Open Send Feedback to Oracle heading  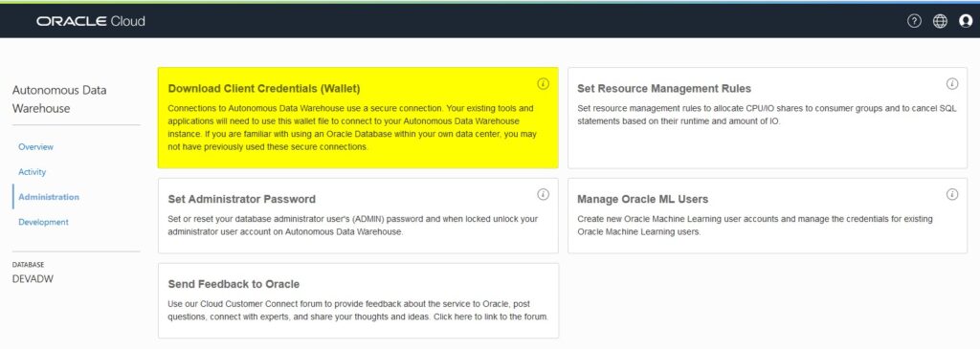tap(234, 284)
